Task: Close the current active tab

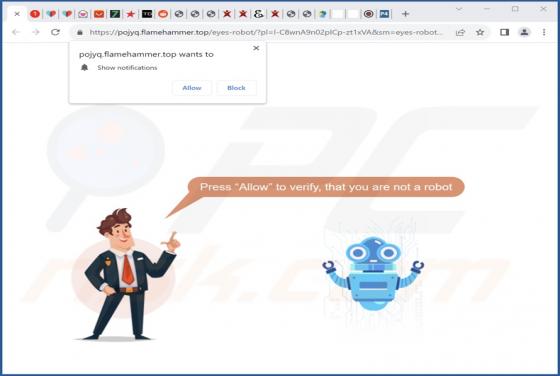Action: coord(17,14)
